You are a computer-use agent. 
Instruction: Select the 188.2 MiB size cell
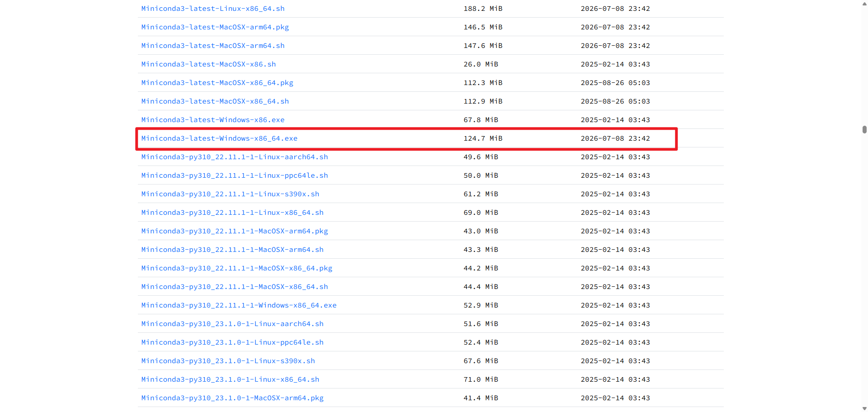coord(483,9)
